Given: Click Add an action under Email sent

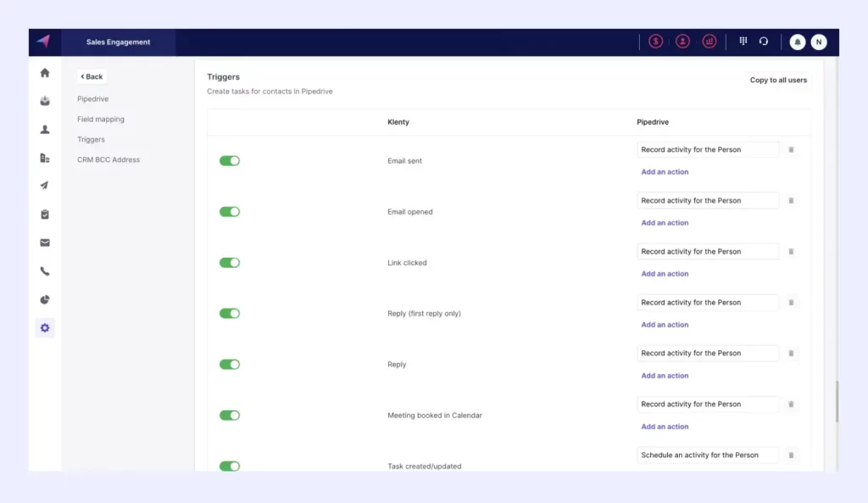Looking at the screenshot, I should coord(665,171).
